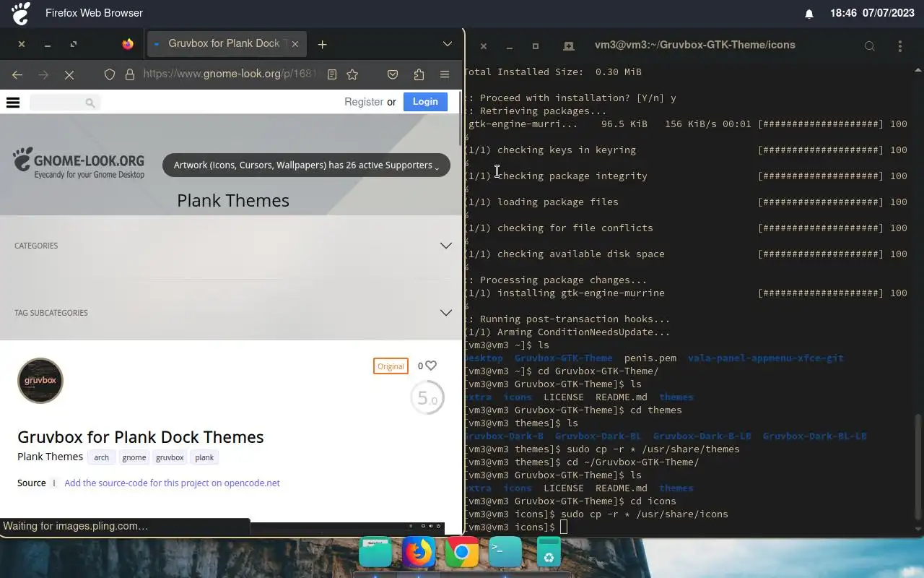Open the Register link
Image resolution: width=924 pixels, height=578 pixels.
[x=364, y=102]
